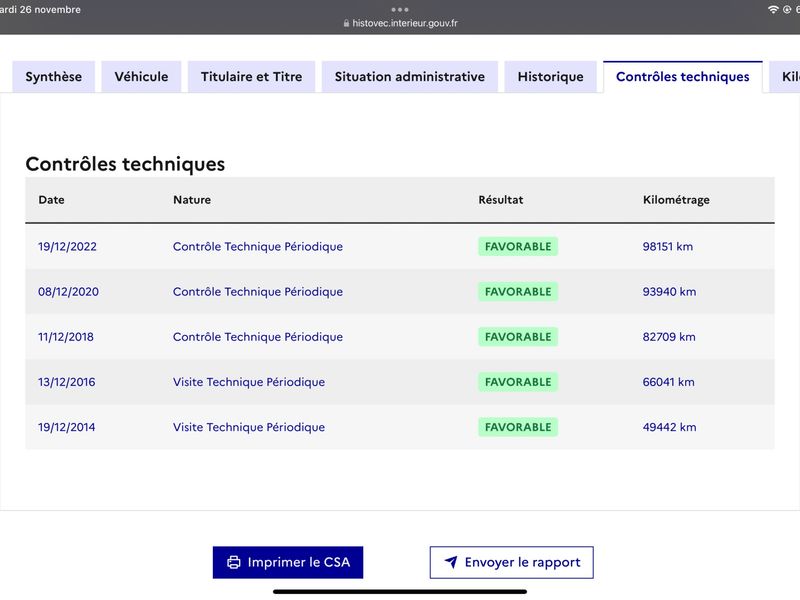Tap the histovec.interieur.gouv.fr address

coord(405,23)
